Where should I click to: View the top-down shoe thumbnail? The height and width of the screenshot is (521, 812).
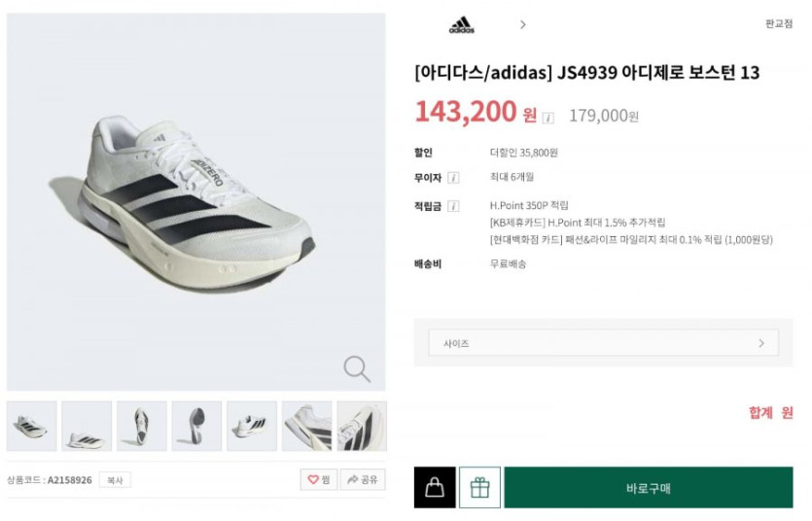(x=141, y=426)
